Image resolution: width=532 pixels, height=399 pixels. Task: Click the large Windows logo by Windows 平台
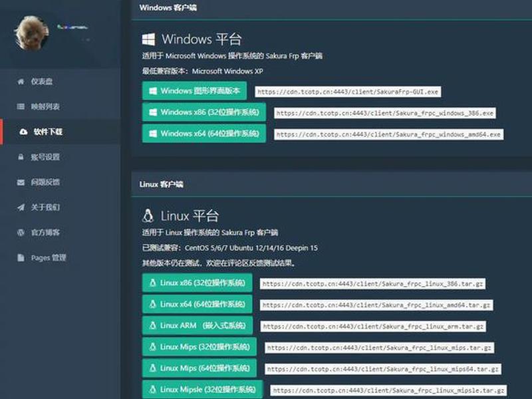[148, 39]
